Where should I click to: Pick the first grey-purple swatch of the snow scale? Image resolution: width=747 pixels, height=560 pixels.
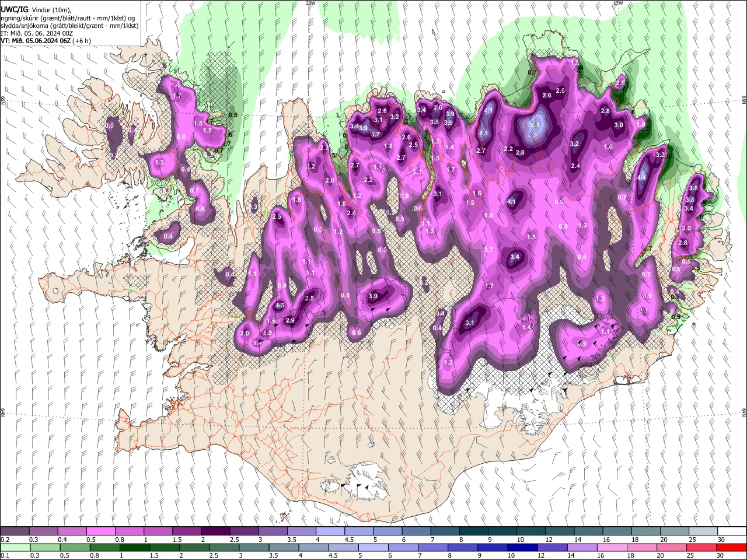(15, 531)
